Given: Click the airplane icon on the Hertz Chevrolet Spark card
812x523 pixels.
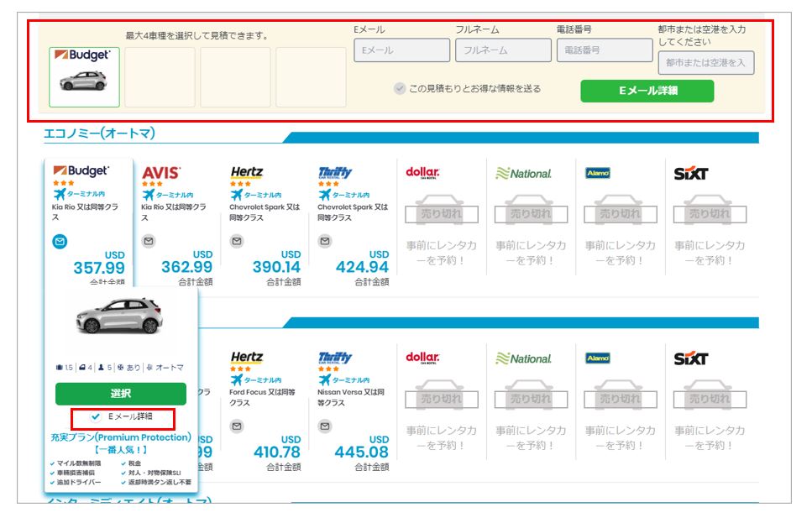Looking at the screenshot, I should click(237, 195).
